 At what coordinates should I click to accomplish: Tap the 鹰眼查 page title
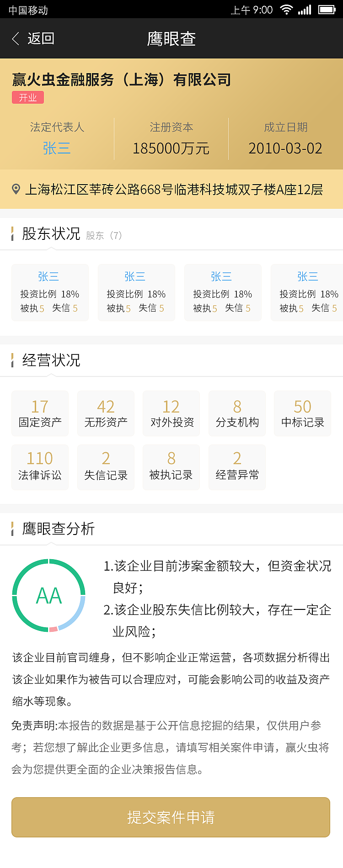point(171,39)
